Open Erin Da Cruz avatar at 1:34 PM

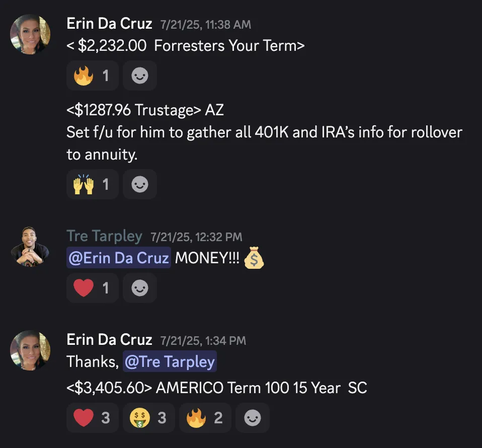point(30,350)
